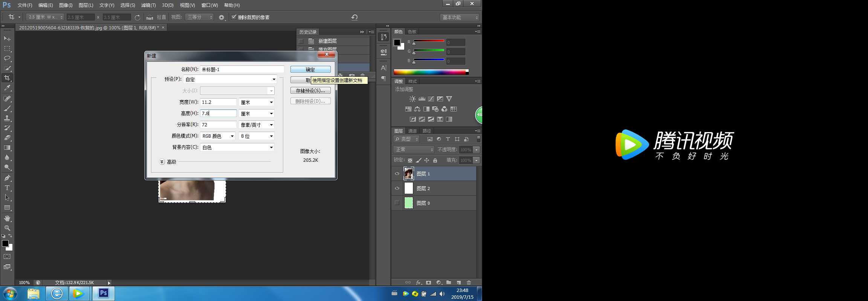The image size is (868, 301).
Task: Add Curves adjustment icon
Action: (431, 99)
